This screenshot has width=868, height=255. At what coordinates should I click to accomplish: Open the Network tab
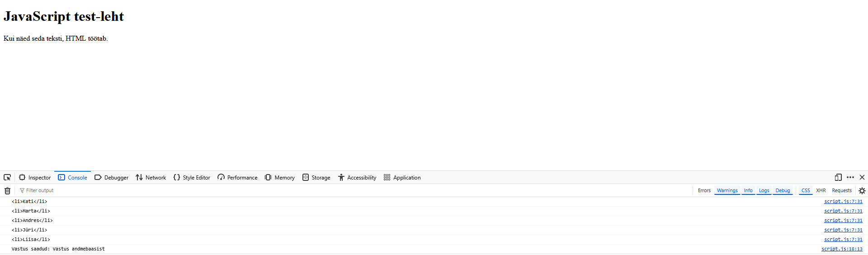[x=151, y=178]
